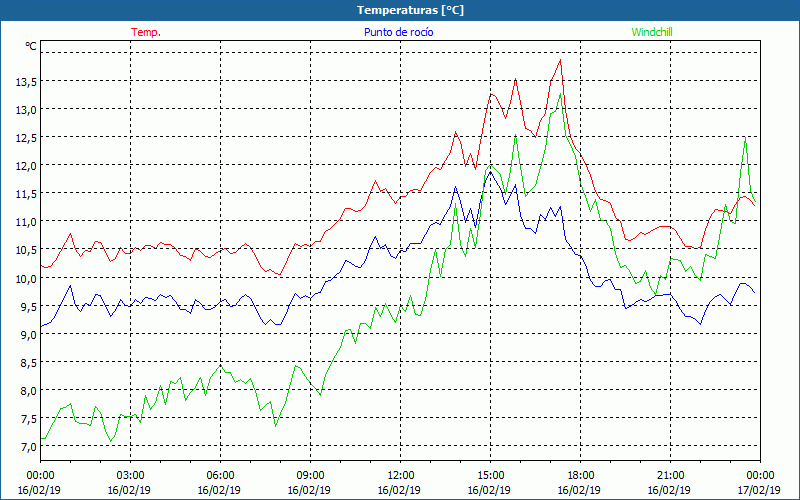The image size is (800, 500).
Task: Click the 15:00 time axis label
Action: pyautogui.click(x=490, y=476)
